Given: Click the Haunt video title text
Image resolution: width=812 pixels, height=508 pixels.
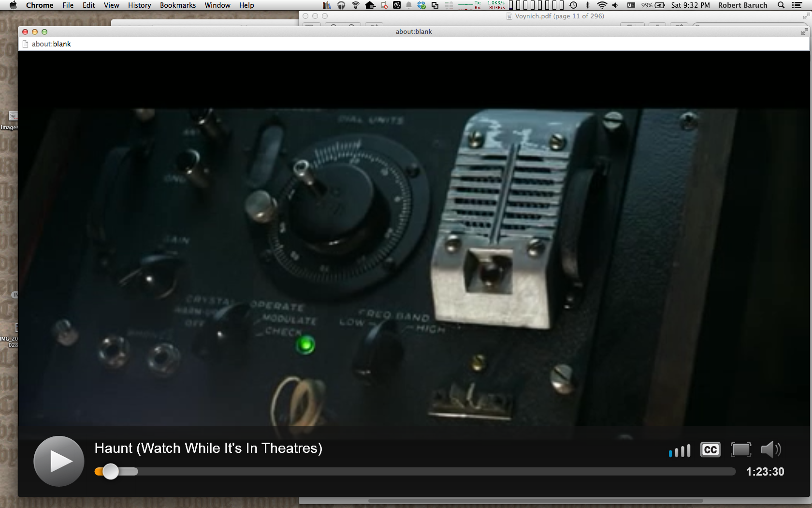Looking at the screenshot, I should coord(208,448).
